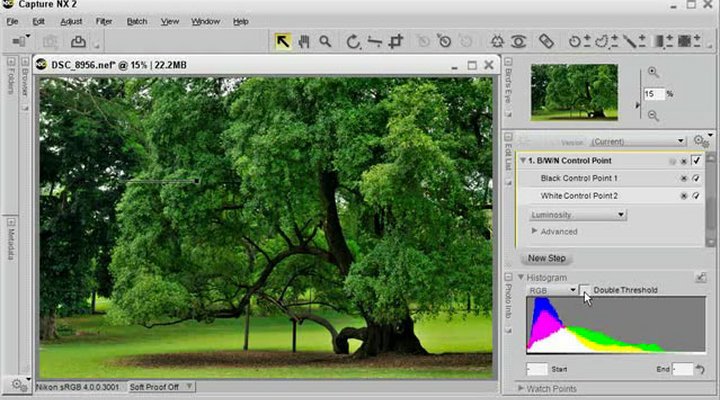Open the RGB channel dropdown
Image resolution: width=720 pixels, height=400 pixels.
click(x=552, y=290)
